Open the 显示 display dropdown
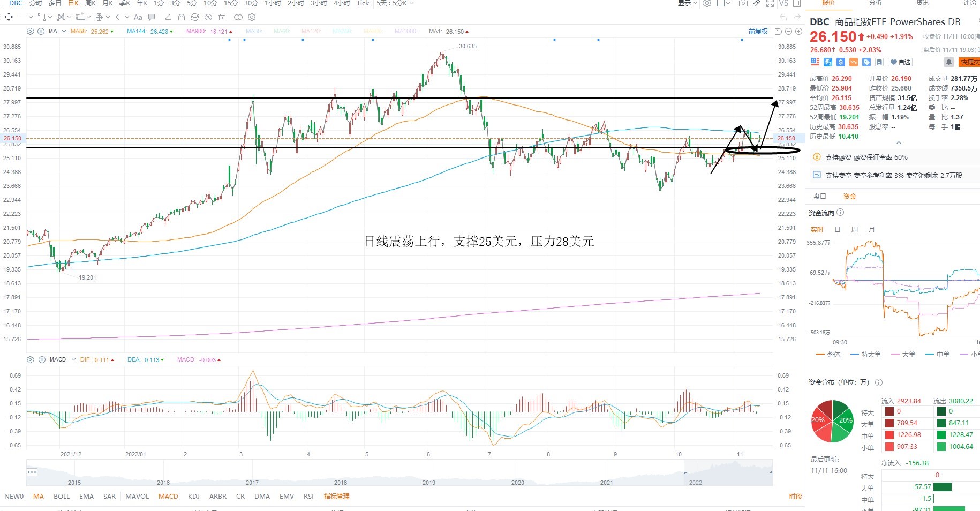980x511 pixels. point(688,3)
